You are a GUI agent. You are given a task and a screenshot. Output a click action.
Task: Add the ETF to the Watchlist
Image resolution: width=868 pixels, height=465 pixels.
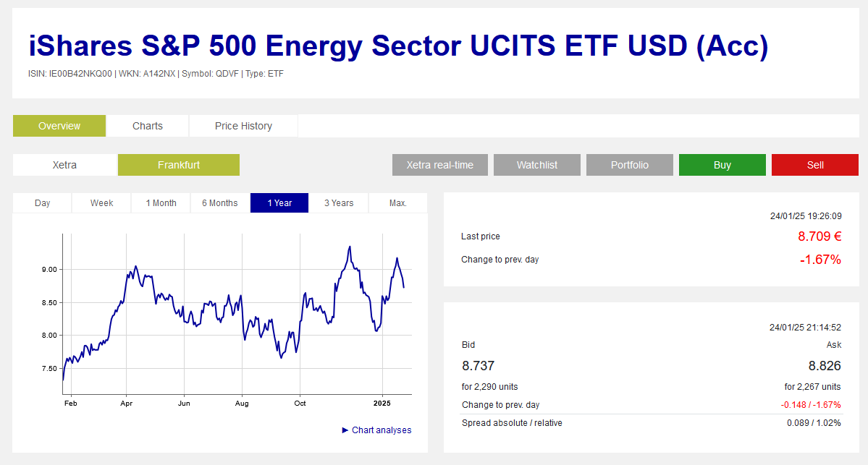click(537, 165)
